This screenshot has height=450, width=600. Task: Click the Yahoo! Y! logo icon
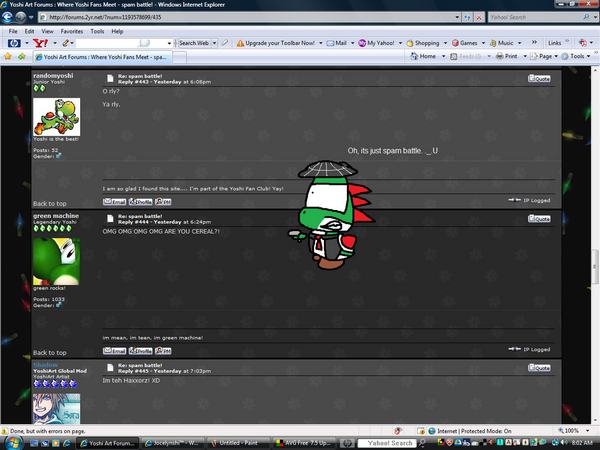pyautogui.click(x=40, y=43)
